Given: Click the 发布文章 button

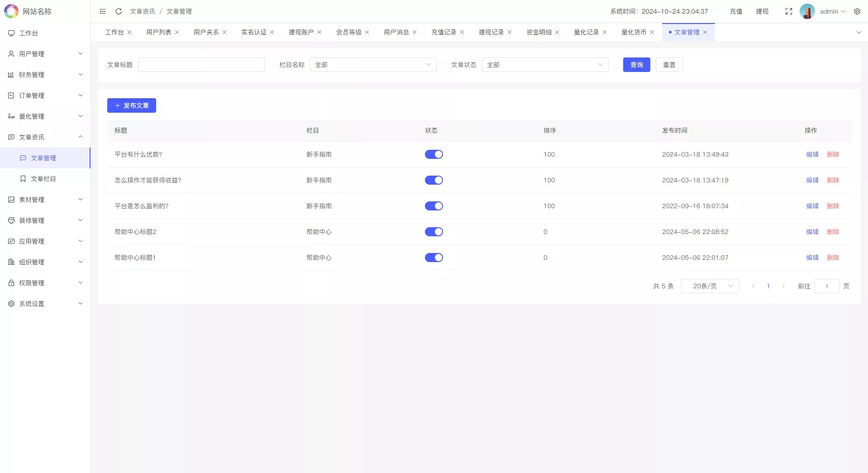Looking at the screenshot, I should point(131,105).
